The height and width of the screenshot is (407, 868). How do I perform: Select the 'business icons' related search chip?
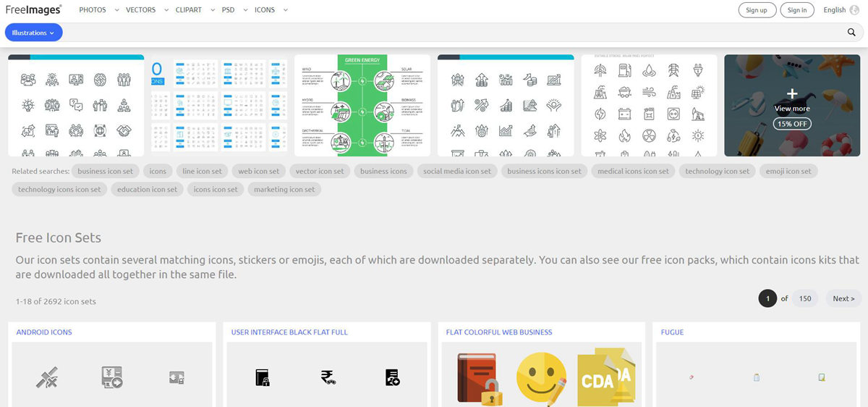383,172
